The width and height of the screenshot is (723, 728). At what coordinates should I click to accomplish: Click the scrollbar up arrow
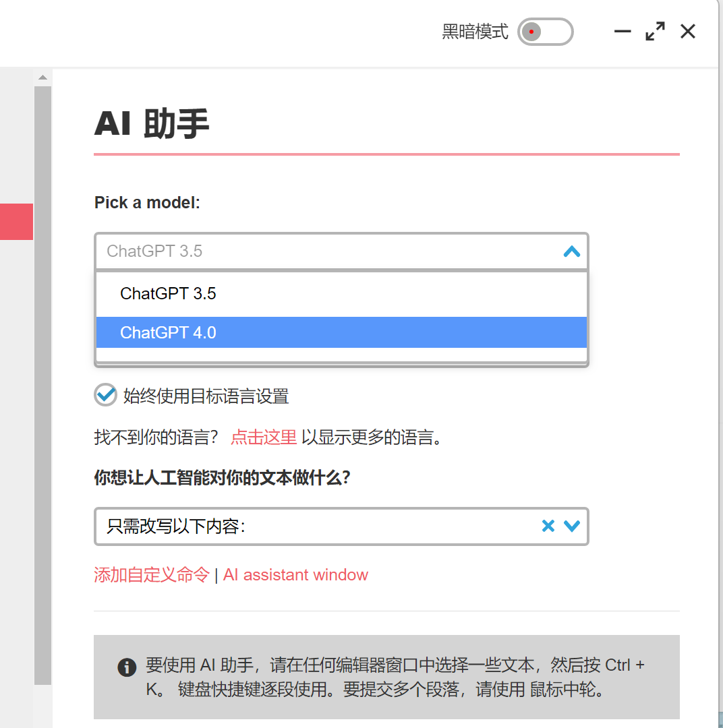[42, 78]
